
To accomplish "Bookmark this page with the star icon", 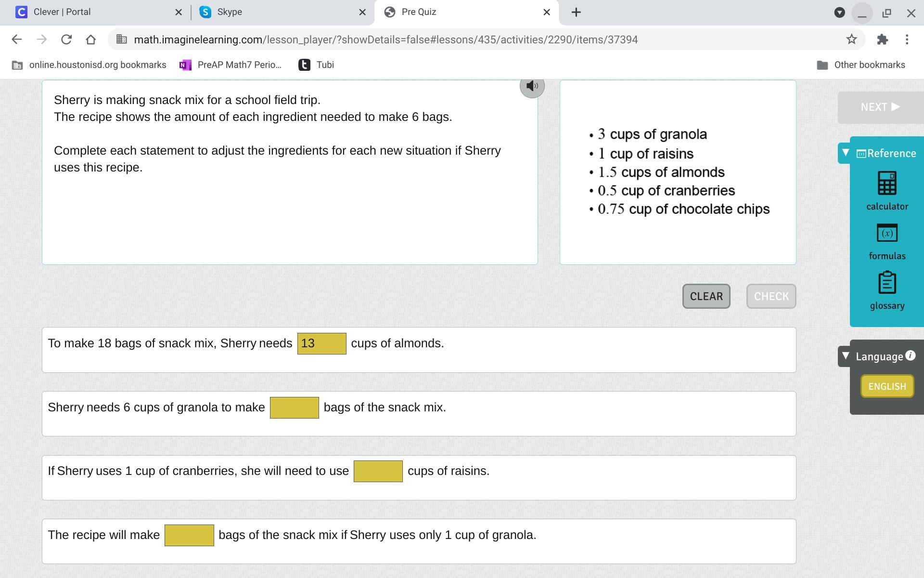I will [x=851, y=39].
